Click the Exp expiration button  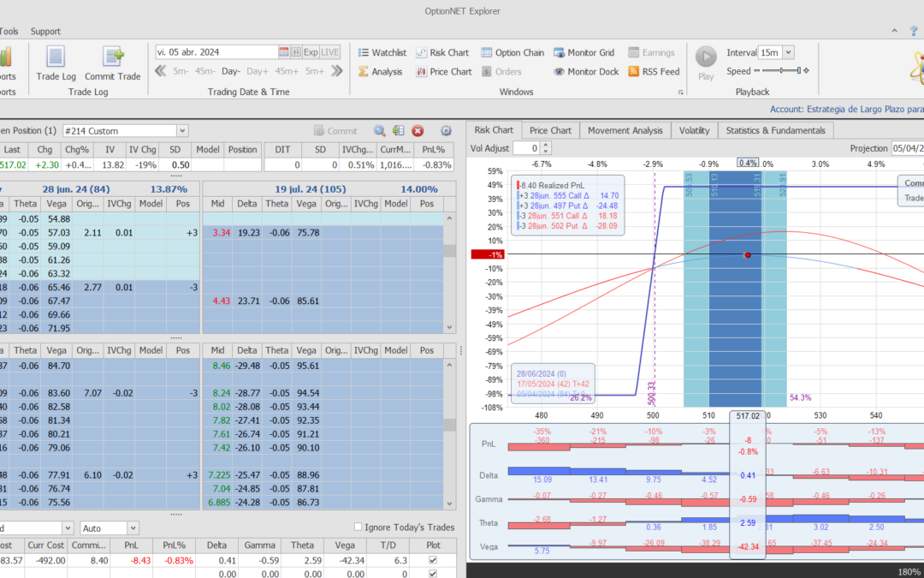click(x=311, y=52)
